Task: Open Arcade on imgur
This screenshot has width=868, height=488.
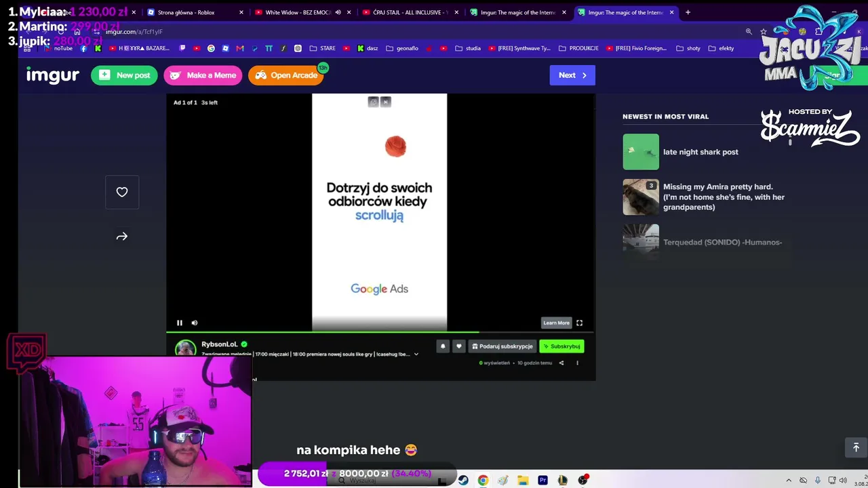Action: pos(286,75)
